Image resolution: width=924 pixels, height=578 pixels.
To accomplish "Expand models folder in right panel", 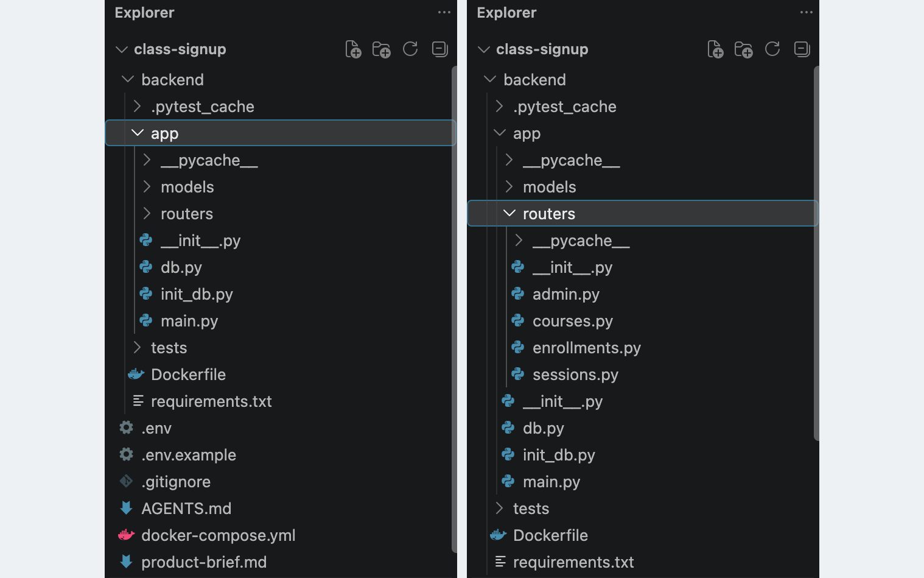I will 509,187.
